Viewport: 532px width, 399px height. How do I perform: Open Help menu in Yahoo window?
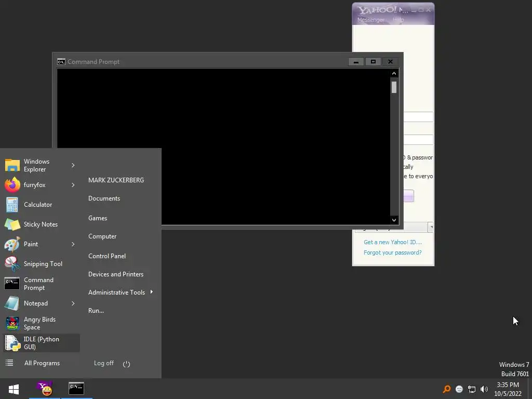[398, 20]
